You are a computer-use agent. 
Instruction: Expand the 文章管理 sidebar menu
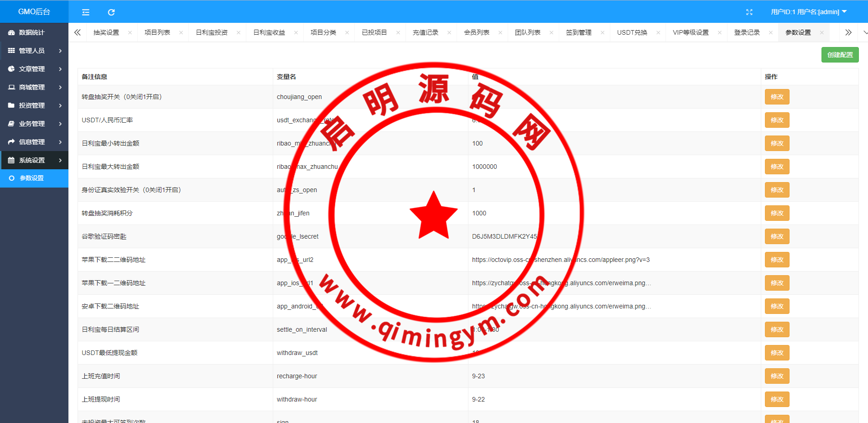coord(34,69)
